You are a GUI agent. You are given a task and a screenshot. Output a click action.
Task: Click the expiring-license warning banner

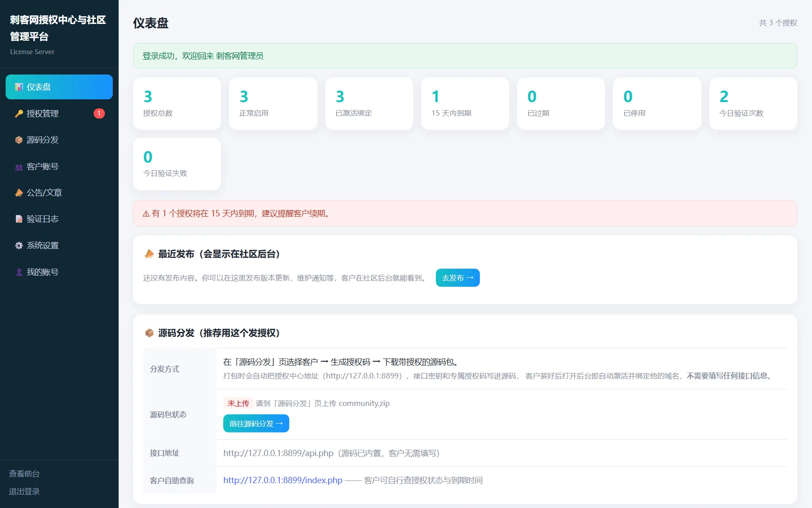click(x=465, y=214)
